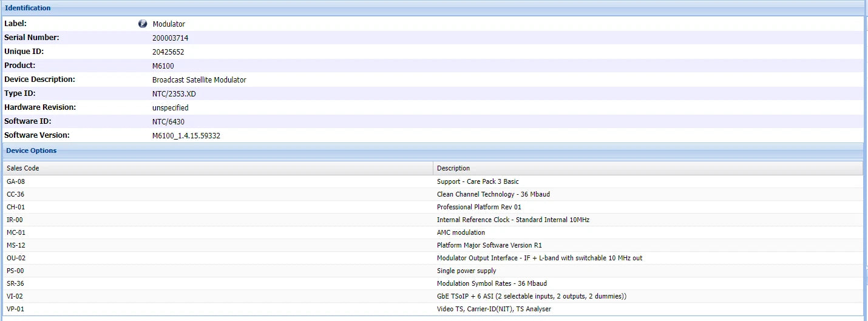Screen dimensions: 868x321
Task: Click the MS-12 sales code entry
Action: coord(16,245)
